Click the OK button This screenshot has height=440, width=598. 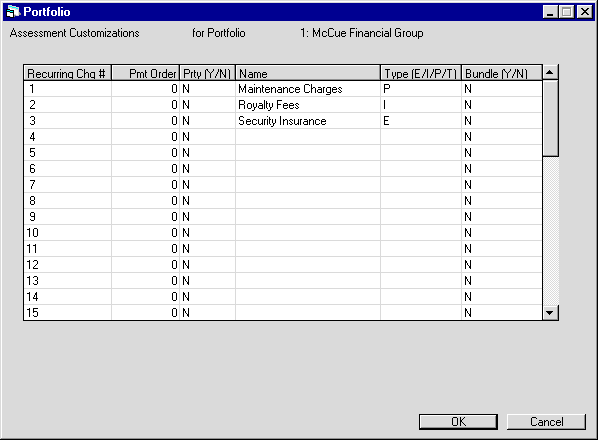[458, 422]
